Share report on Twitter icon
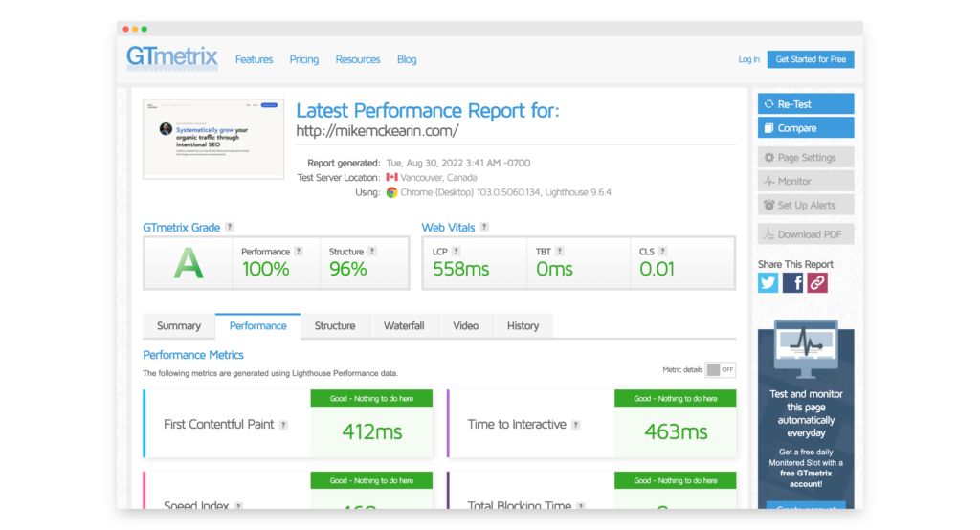This screenshot has width=980, height=530. [768, 282]
